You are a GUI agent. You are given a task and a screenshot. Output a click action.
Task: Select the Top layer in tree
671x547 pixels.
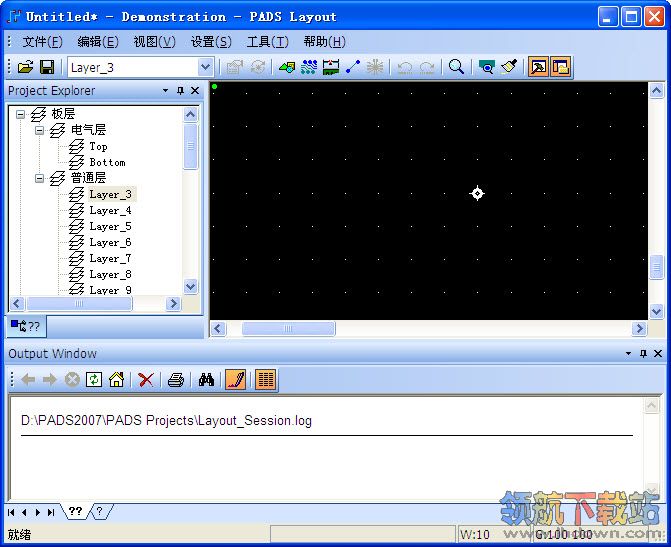[x=98, y=146]
